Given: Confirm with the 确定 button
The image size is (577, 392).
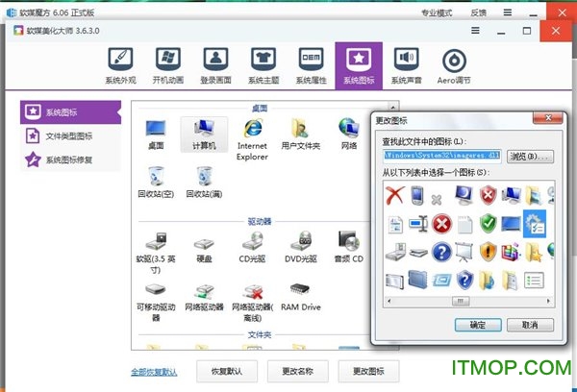Looking at the screenshot, I should click(478, 325).
